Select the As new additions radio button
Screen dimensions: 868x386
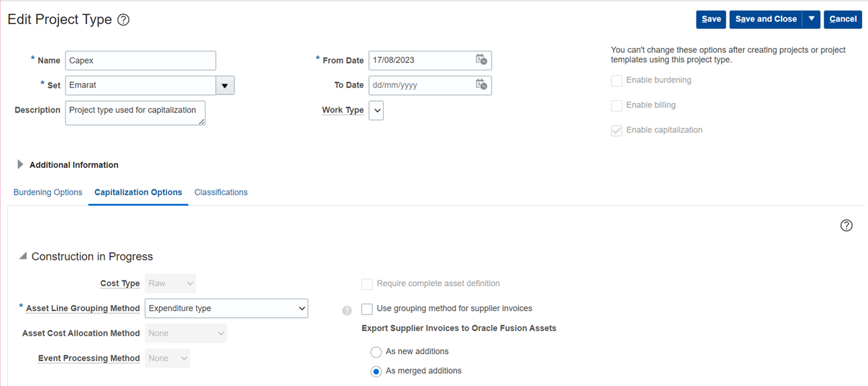[x=376, y=352]
